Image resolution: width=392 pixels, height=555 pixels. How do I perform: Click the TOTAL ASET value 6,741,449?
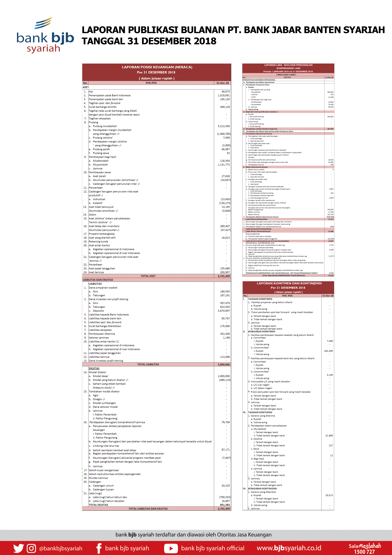(x=224, y=276)
